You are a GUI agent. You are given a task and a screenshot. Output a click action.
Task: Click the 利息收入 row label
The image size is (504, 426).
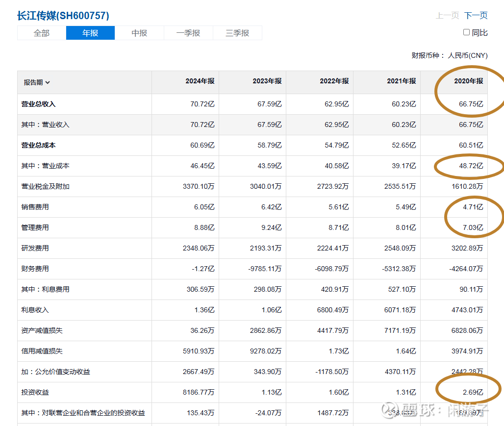coord(35,310)
